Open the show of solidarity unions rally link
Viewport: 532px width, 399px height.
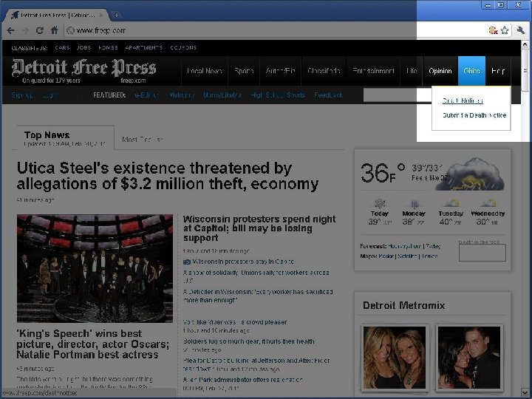(x=256, y=276)
